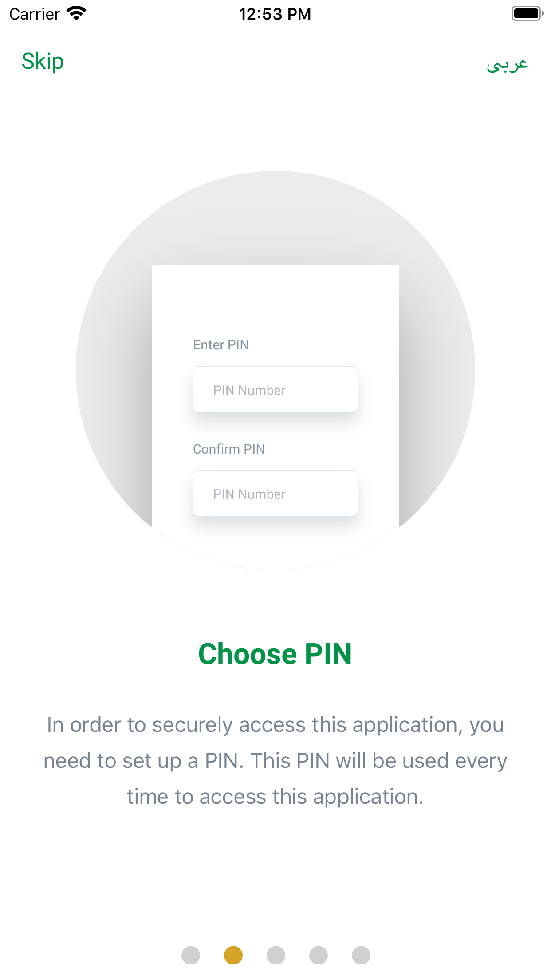Tap the PIN Number placeholder under Confirm PIN

pos(249,494)
